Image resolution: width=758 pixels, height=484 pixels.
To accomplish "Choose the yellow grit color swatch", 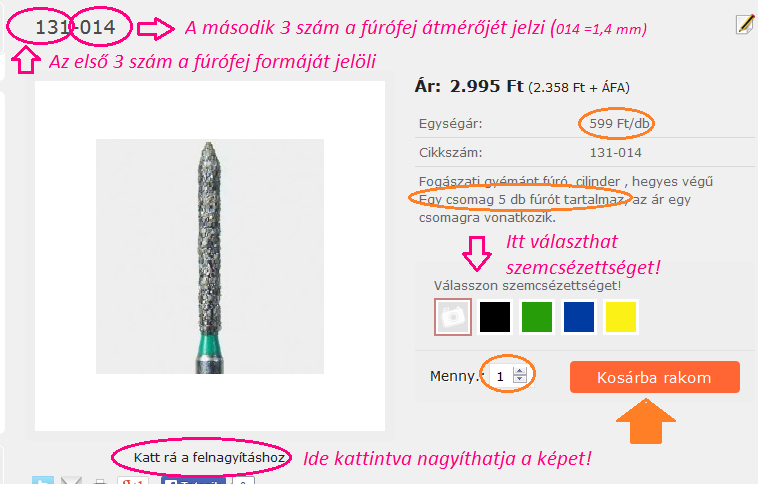I will point(621,317).
